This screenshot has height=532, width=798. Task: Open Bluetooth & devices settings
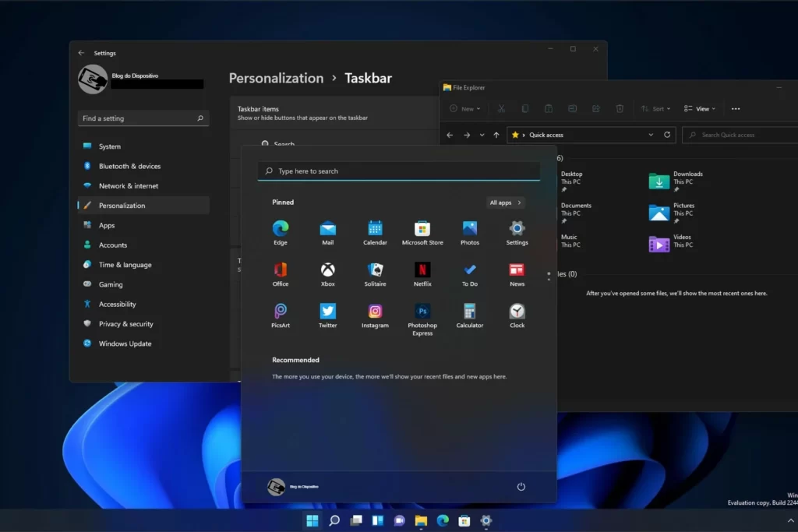click(143, 166)
